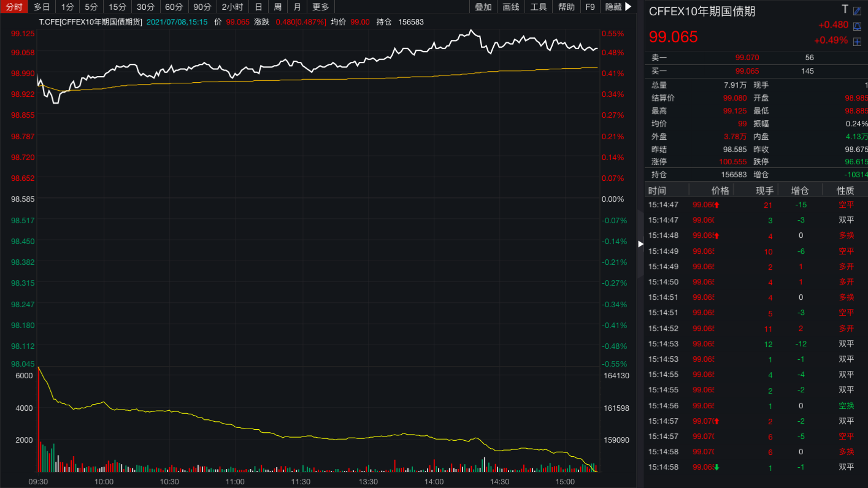The height and width of the screenshot is (488, 868).
Task: Select the 15:14:56 空换 trade row
Action: 756,406
